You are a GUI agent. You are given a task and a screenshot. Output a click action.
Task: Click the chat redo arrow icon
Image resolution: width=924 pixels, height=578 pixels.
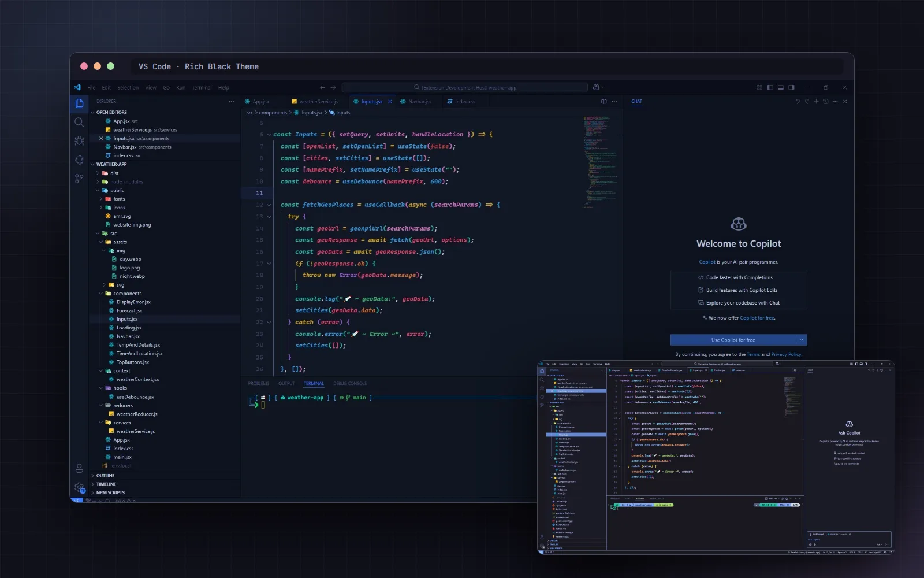point(807,101)
